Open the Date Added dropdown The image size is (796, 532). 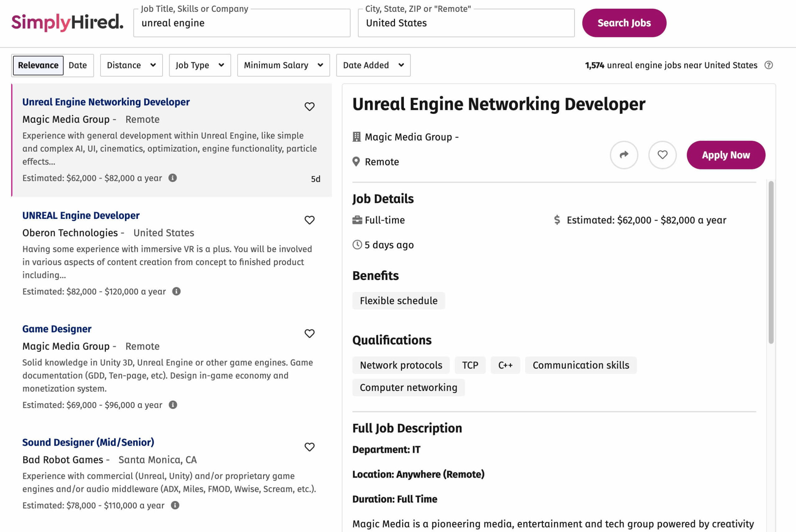[x=373, y=65]
